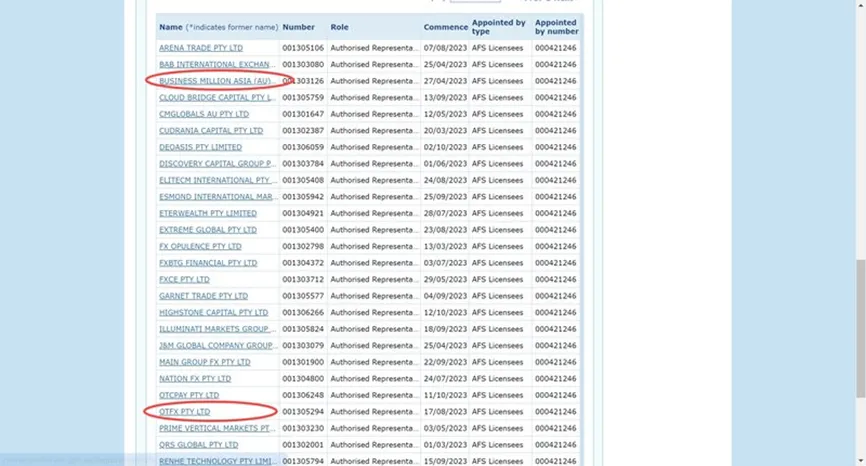
Task: Open the DISCOVERY CAPITAL GROUP link
Action: (x=217, y=164)
